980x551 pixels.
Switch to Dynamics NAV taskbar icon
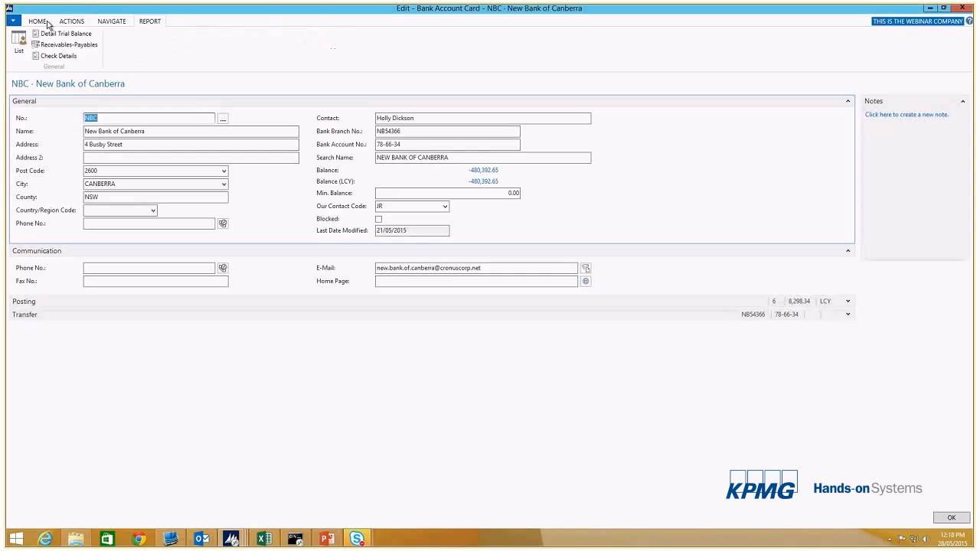pos(231,539)
